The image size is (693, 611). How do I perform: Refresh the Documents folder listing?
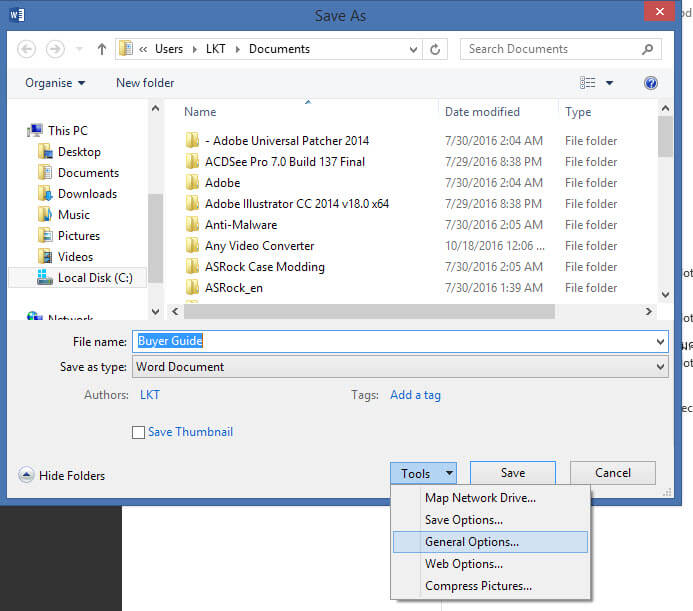point(435,49)
